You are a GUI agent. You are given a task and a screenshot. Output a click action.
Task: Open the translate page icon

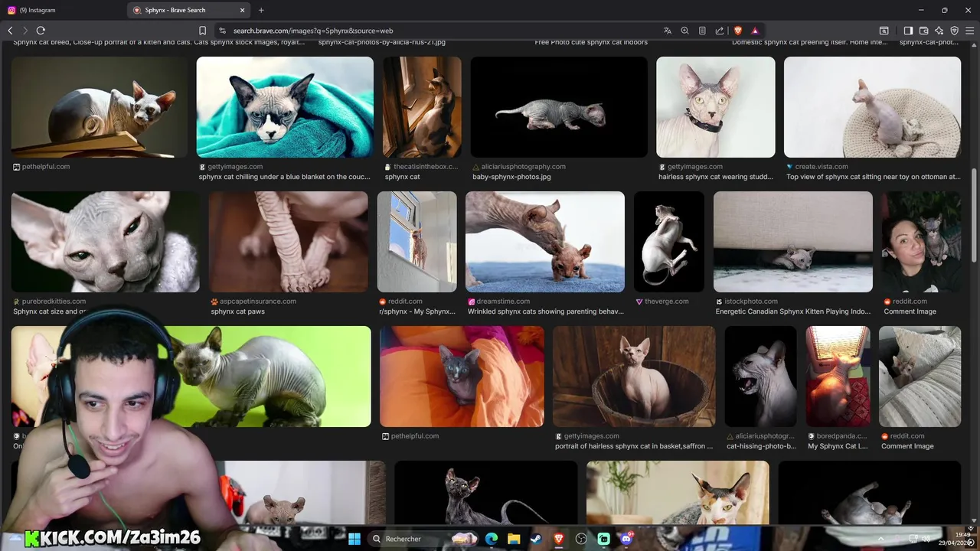tap(668, 31)
